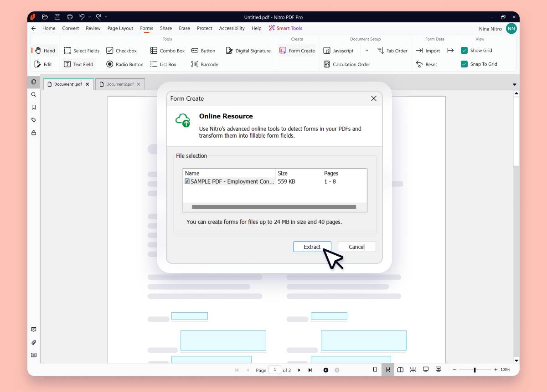Uncheck the Show Grid checkbox

pyautogui.click(x=464, y=51)
